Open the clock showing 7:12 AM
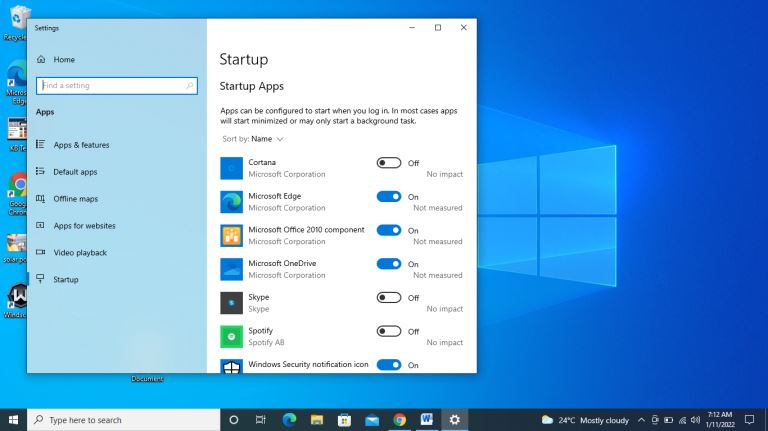This screenshot has width=768, height=431. [x=720, y=420]
